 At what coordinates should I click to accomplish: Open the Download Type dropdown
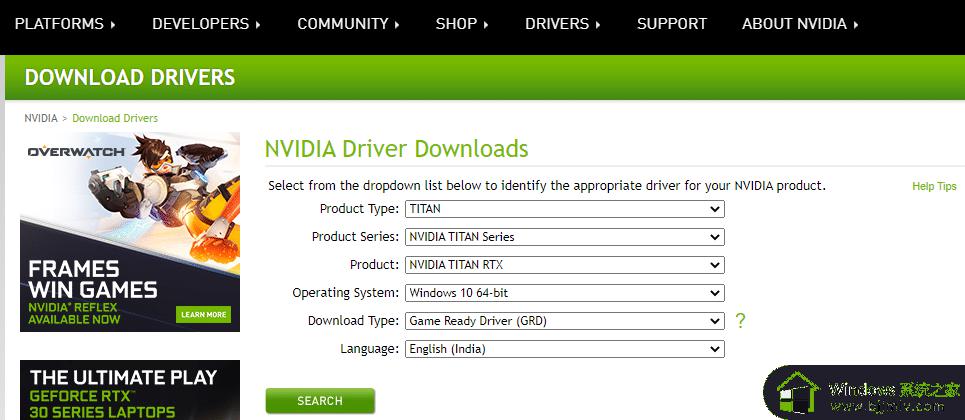click(x=564, y=321)
